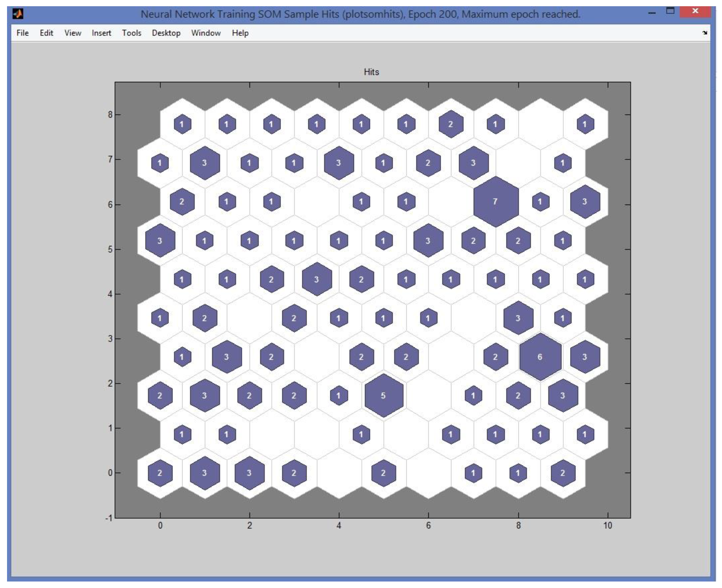Open the View menu

coord(73,33)
